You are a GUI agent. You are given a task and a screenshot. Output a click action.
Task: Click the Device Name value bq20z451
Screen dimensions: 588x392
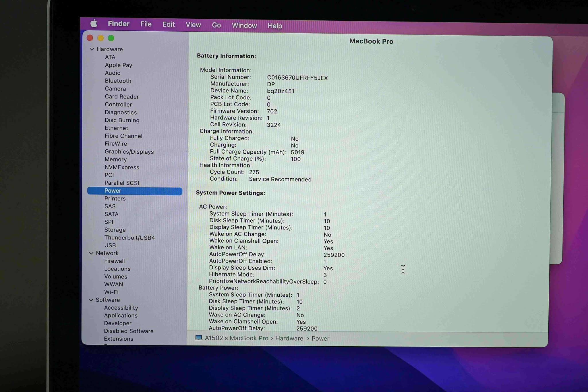(281, 91)
